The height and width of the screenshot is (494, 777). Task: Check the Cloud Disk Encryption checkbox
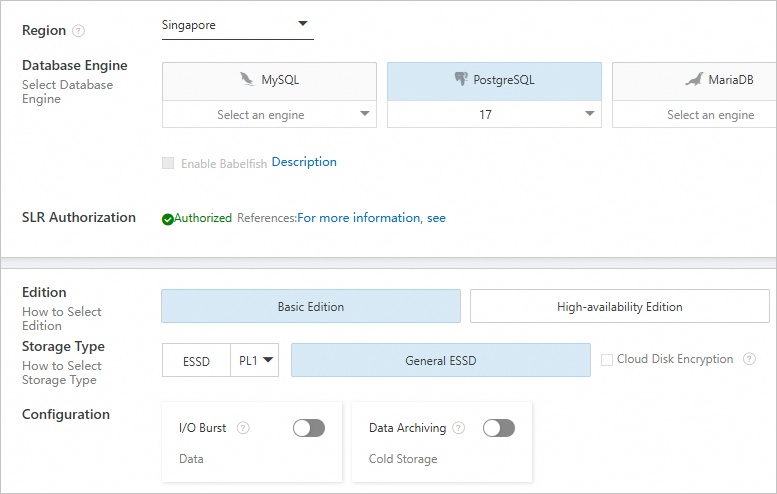[x=607, y=360]
